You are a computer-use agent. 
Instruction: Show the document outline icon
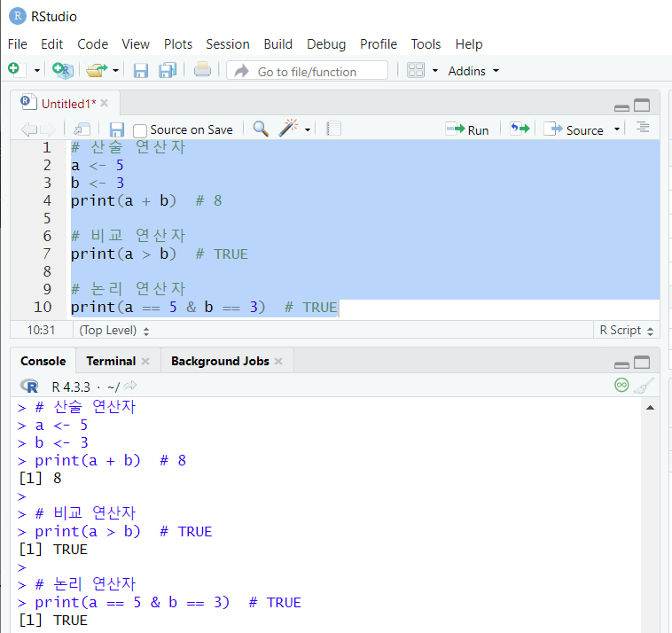point(643,127)
